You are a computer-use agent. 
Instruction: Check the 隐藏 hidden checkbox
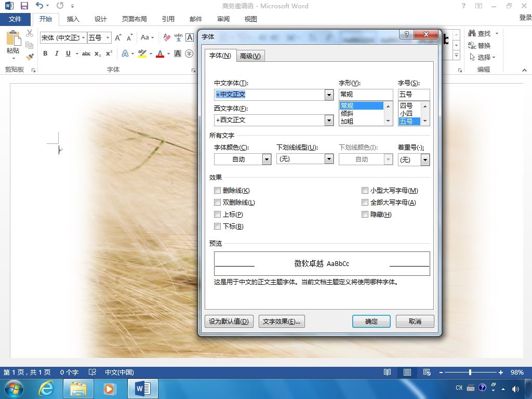coord(365,214)
